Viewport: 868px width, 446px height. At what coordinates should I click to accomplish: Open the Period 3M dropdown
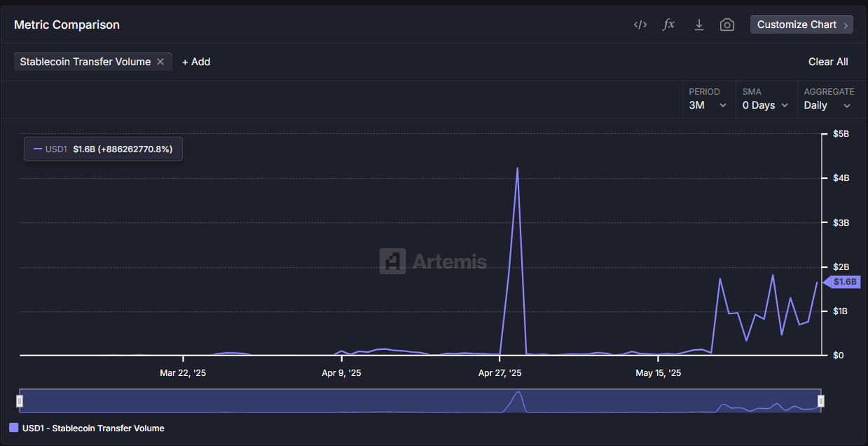tap(709, 99)
